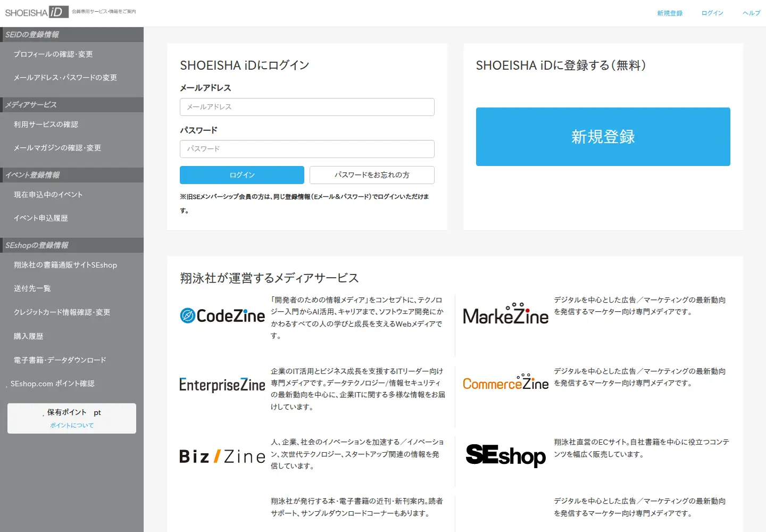Click ログイン link in top header

point(712,13)
